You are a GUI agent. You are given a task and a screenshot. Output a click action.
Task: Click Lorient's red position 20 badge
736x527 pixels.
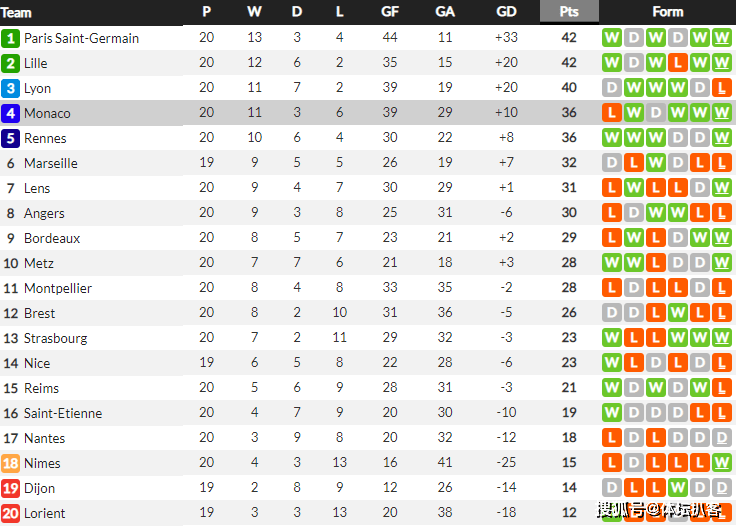[10, 513]
